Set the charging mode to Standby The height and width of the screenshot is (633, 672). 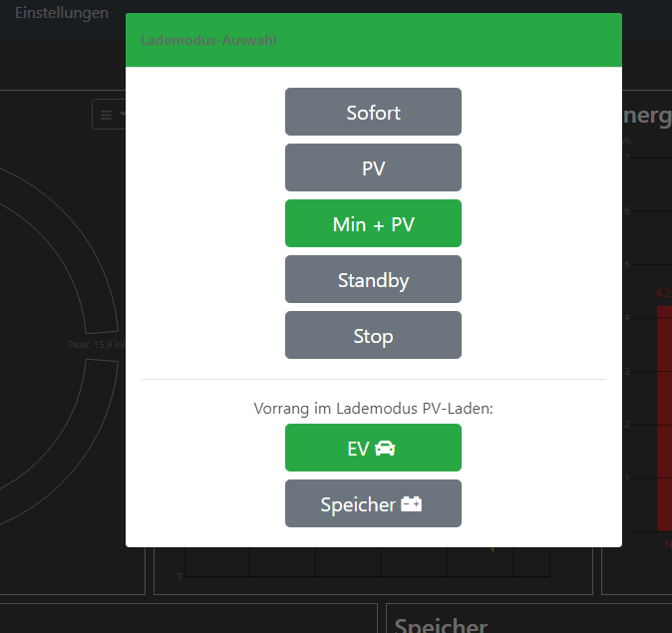tap(373, 280)
